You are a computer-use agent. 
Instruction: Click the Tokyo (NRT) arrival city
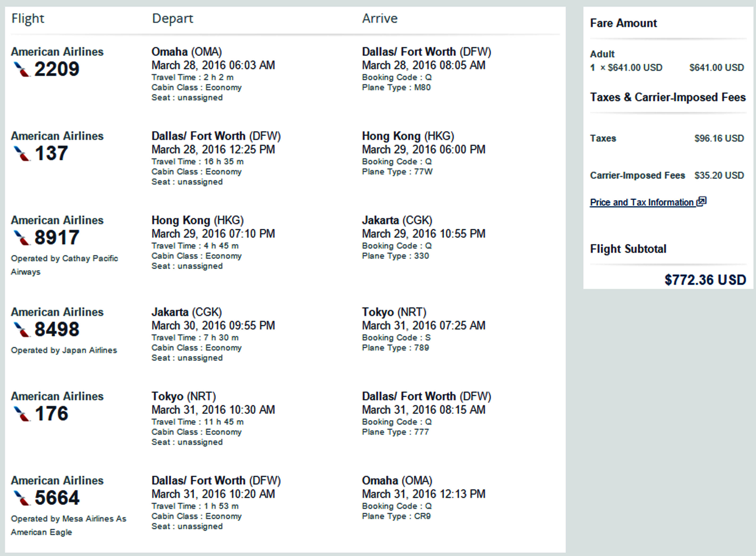394,312
